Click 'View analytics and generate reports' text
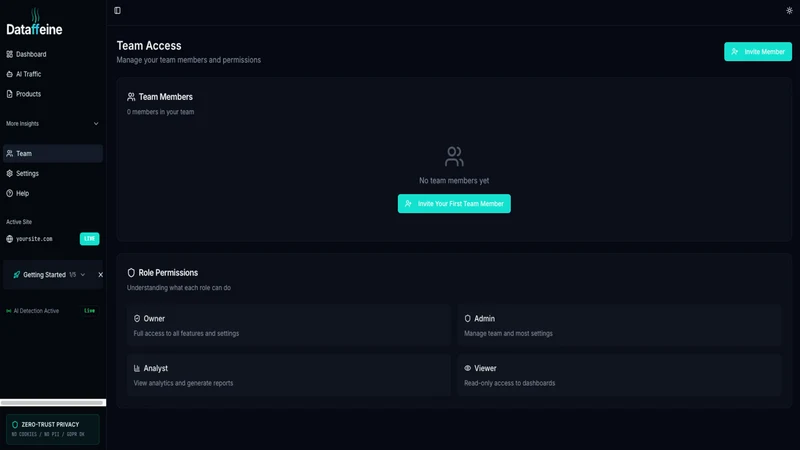The width and height of the screenshot is (800, 450). point(183,383)
